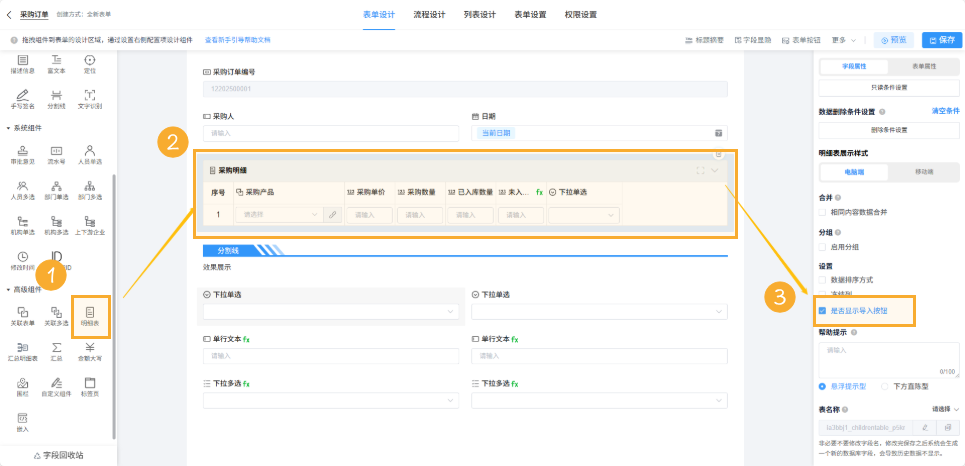Screen dimensions: 965x466
Task: Select the 关联表单 component
Action: (x=23, y=316)
